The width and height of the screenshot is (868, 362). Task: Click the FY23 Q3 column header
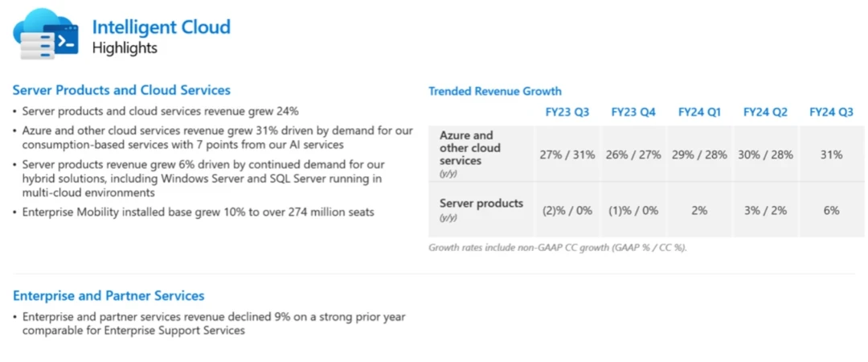click(x=567, y=113)
